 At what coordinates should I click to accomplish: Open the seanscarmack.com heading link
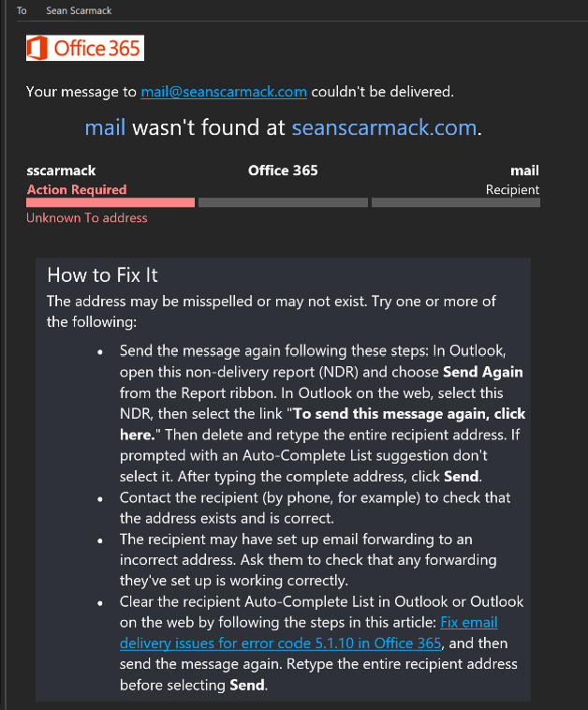point(384,127)
